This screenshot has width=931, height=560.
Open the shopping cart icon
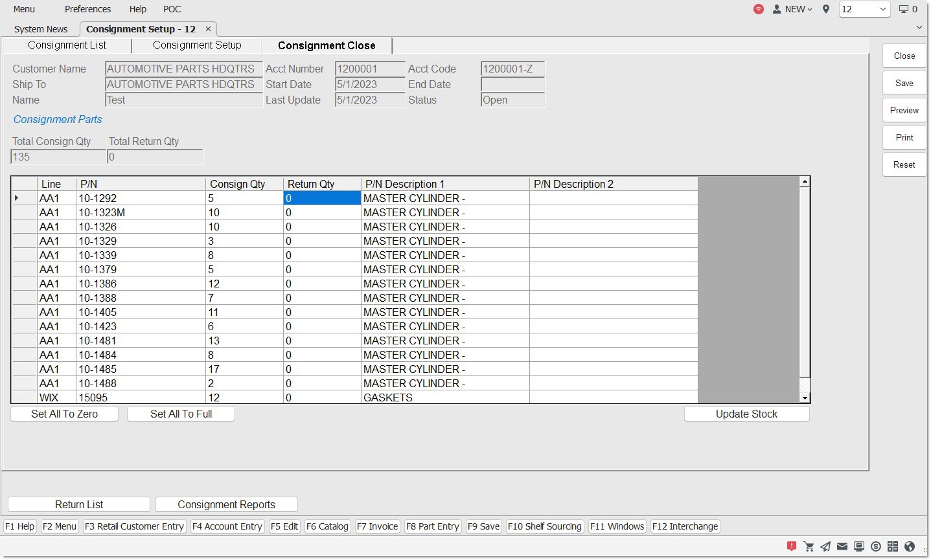[809, 546]
